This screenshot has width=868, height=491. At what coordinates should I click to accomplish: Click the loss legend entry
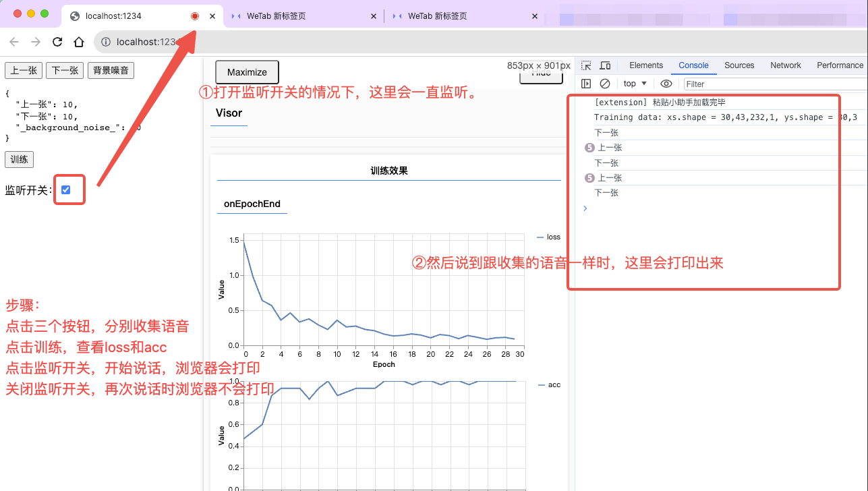click(548, 237)
